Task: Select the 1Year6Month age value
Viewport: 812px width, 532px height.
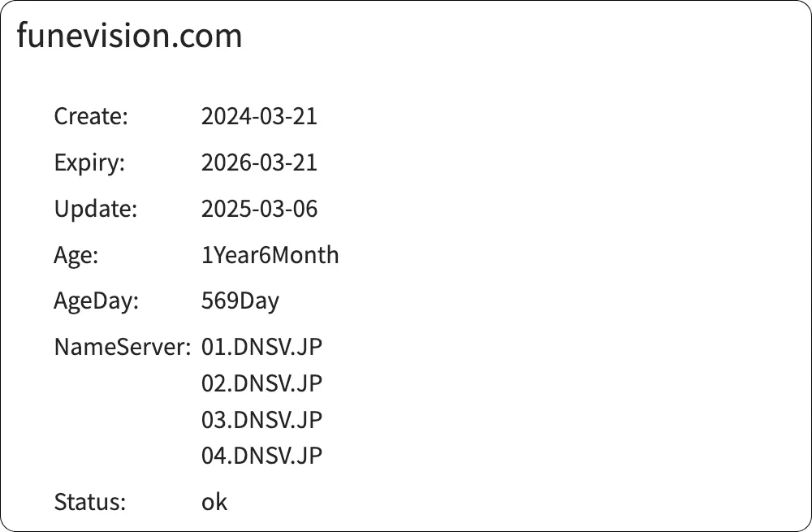Action: pos(270,256)
